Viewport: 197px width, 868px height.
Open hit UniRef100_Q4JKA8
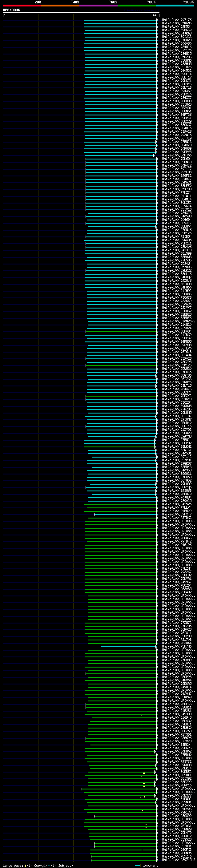tap(177, 33)
